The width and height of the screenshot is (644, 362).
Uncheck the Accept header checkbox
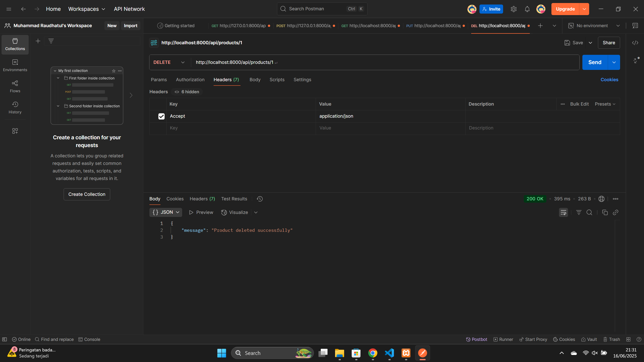(x=161, y=116)
